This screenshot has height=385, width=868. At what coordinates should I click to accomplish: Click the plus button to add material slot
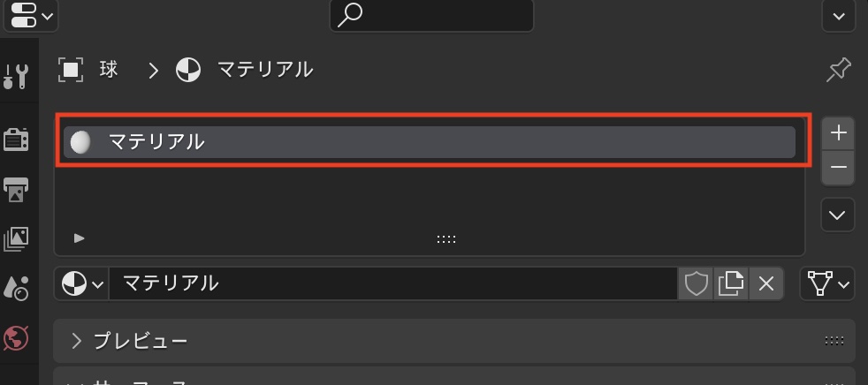[838, 133]
